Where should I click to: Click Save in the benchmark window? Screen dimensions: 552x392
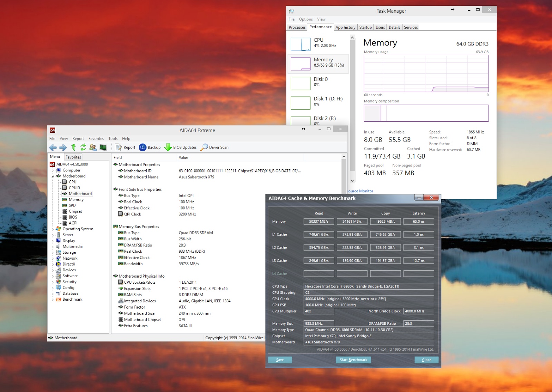(280, 360)
